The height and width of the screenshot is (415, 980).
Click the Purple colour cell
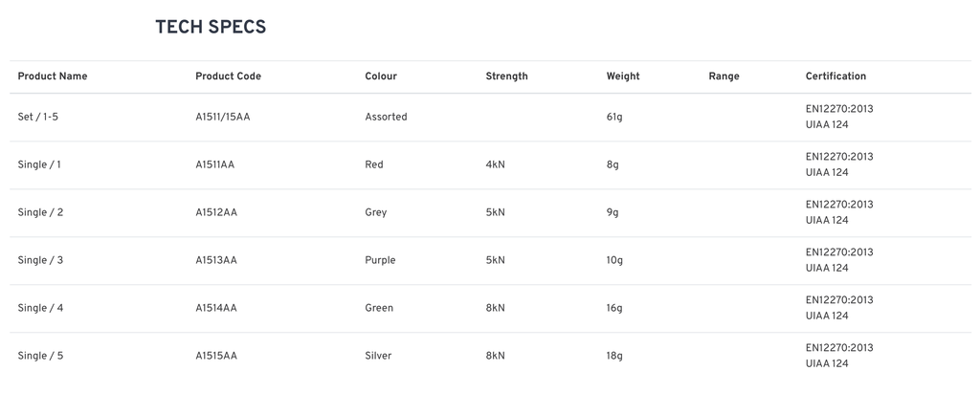380,260
